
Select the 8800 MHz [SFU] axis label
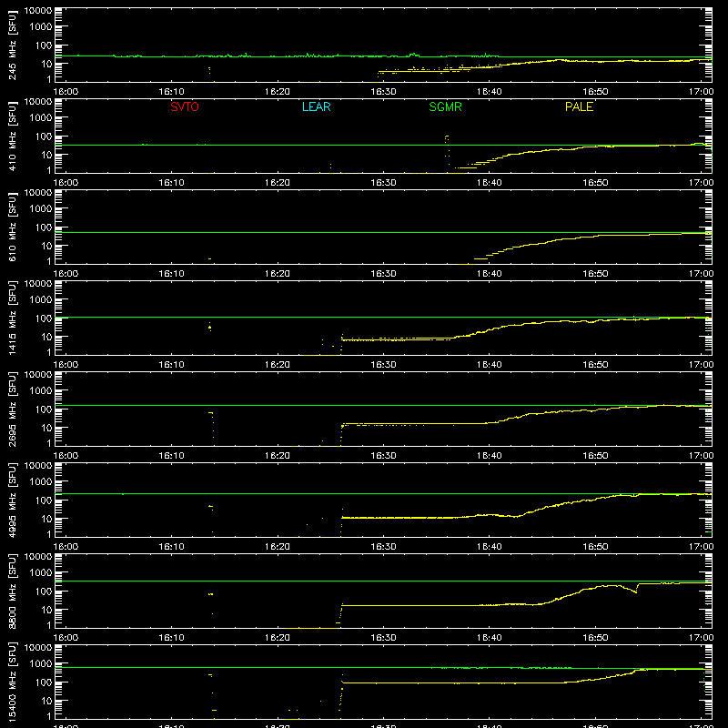[x=13, y=591]
